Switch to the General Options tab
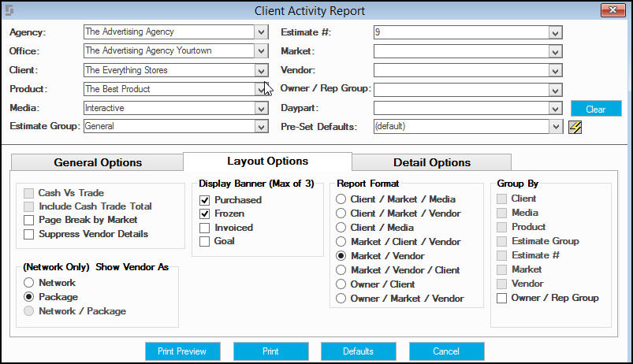The image size is (633, 364). click(98, 162)
